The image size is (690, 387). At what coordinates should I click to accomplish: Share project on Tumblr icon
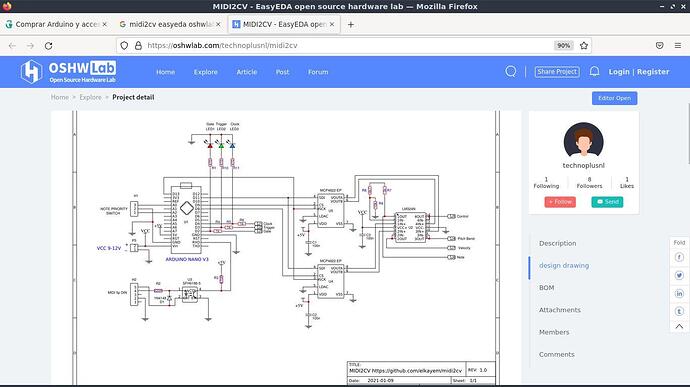click(679, 311)
